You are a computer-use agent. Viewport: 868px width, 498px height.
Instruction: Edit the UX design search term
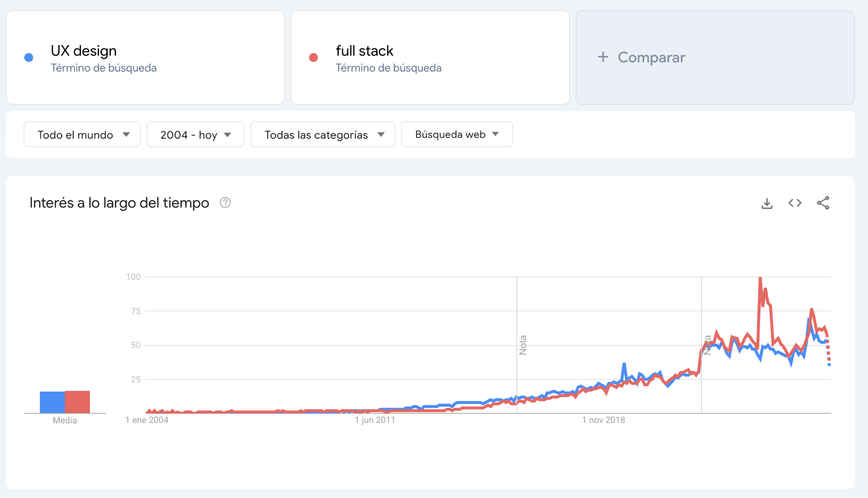coord(84,51)
